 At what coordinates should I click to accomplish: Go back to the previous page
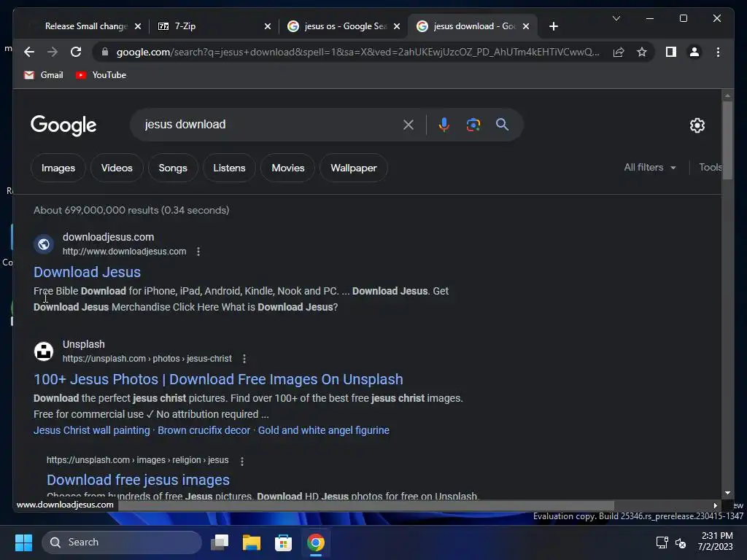tap(29, 52)
